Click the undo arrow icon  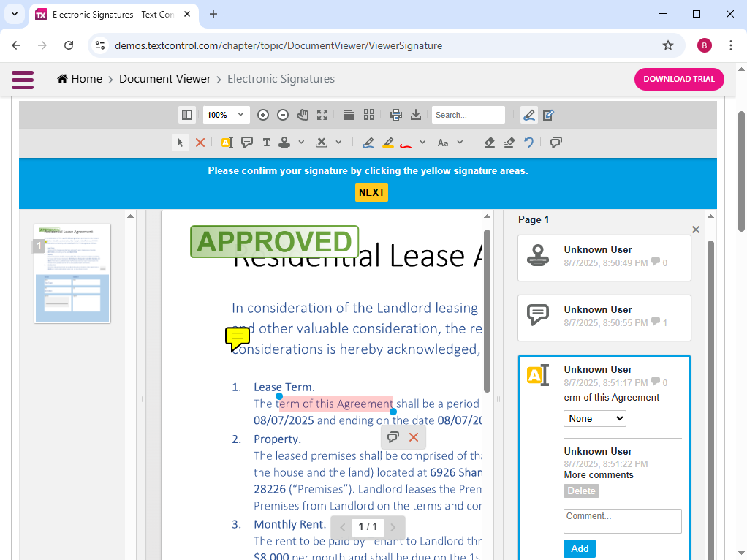[528, 143]
